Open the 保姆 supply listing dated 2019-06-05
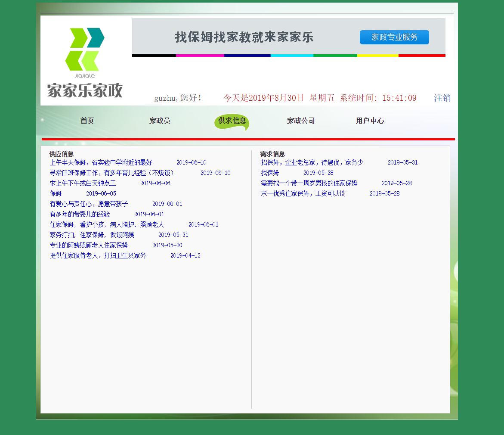The width and height of the screenshot is (504, 435). 55,193
